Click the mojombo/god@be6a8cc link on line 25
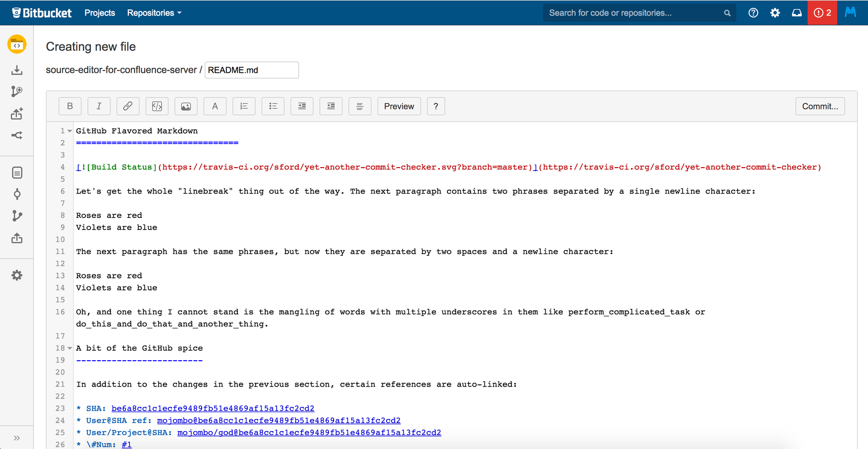The width and height of the screenshot is (868, 449). [x=309, y=433]
